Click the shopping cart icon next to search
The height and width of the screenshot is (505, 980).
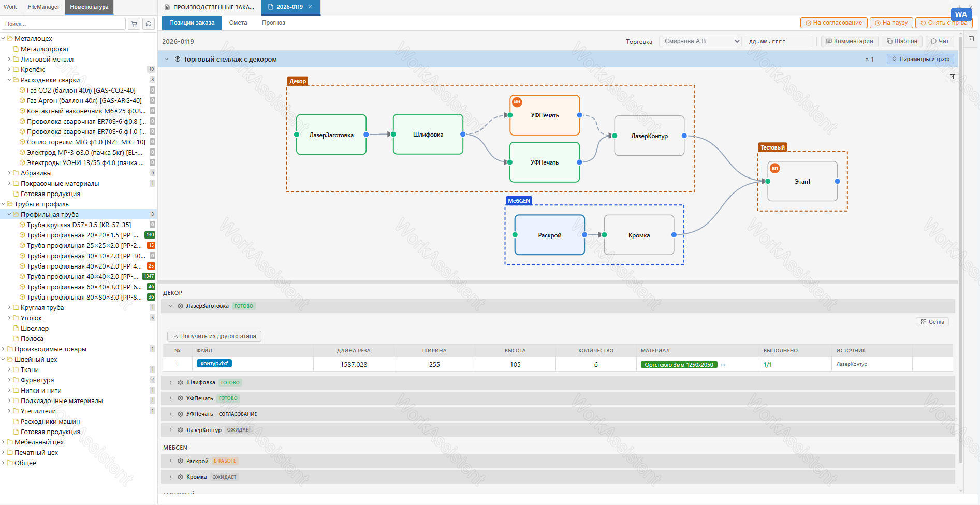pyautogui.click(x=134, y=24)
